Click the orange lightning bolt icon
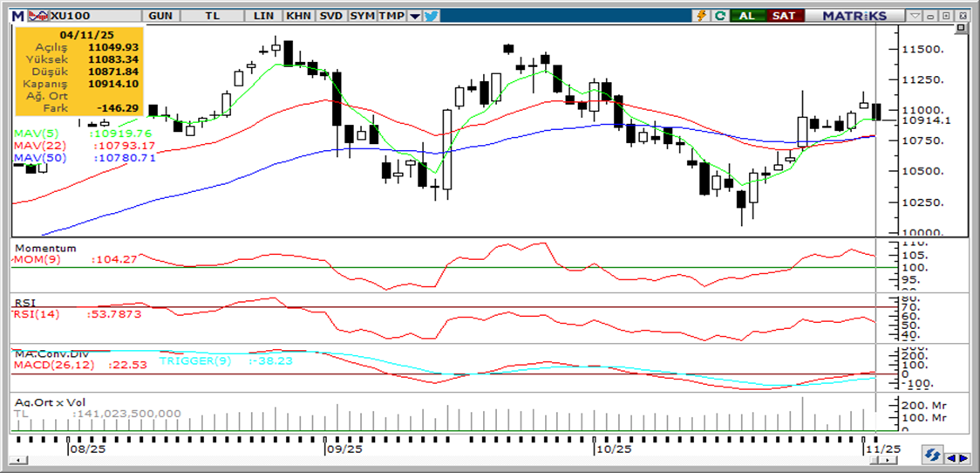The image size is (980, 473). 700,16
